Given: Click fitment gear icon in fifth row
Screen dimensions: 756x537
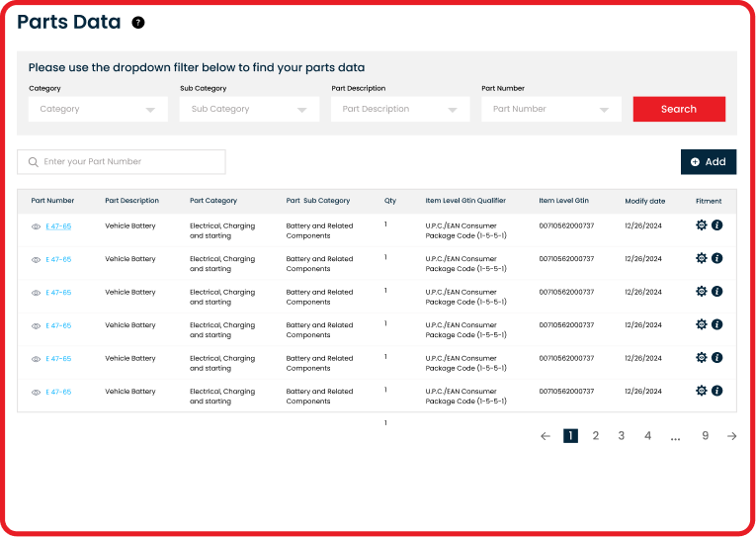Looking at the screenshot, I should 701,358.
